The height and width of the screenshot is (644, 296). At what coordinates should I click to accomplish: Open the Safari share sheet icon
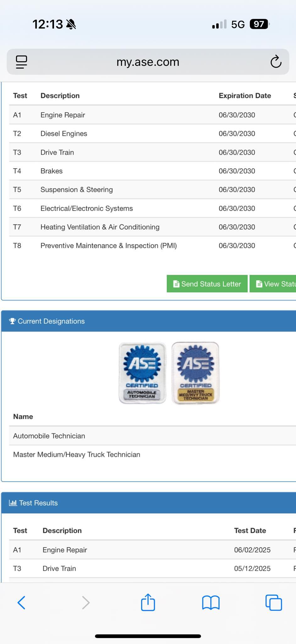(x=148, y=602)
